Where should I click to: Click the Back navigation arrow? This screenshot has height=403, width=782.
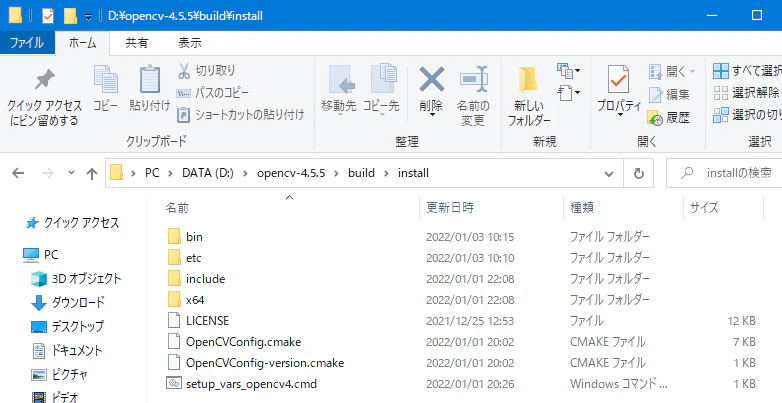18,173
